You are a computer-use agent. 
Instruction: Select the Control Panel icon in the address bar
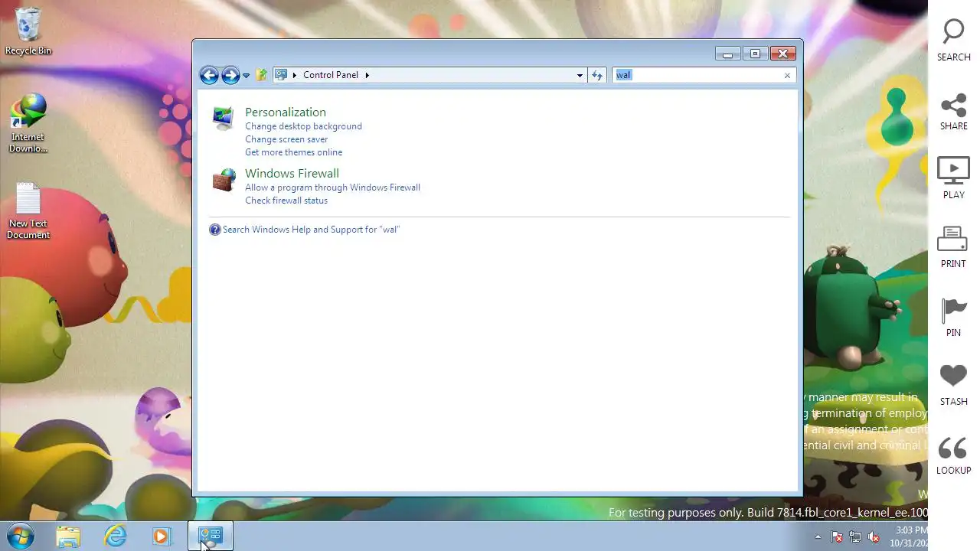[x=281, y=75]
